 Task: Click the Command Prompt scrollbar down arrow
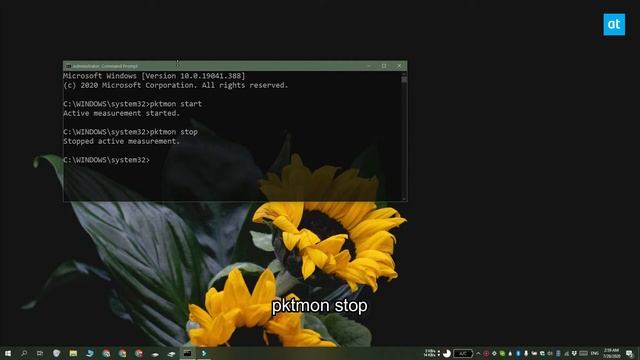pos(404,199)
